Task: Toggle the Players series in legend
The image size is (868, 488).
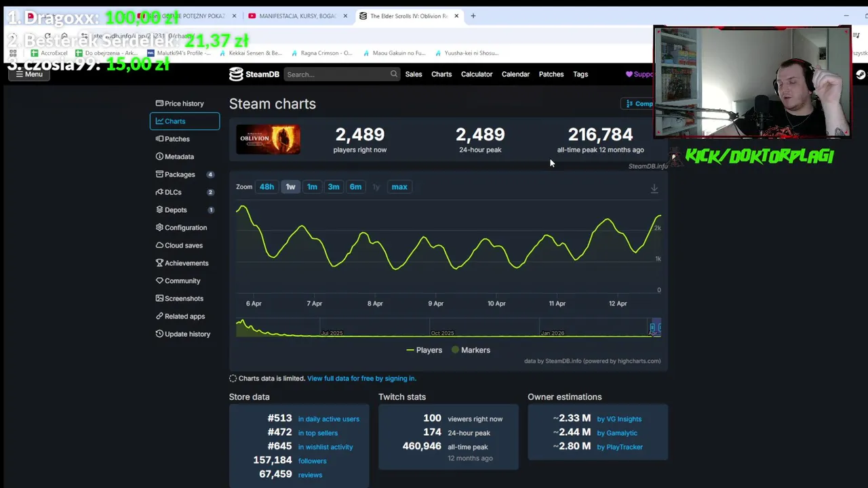Action: click(424, 350)
